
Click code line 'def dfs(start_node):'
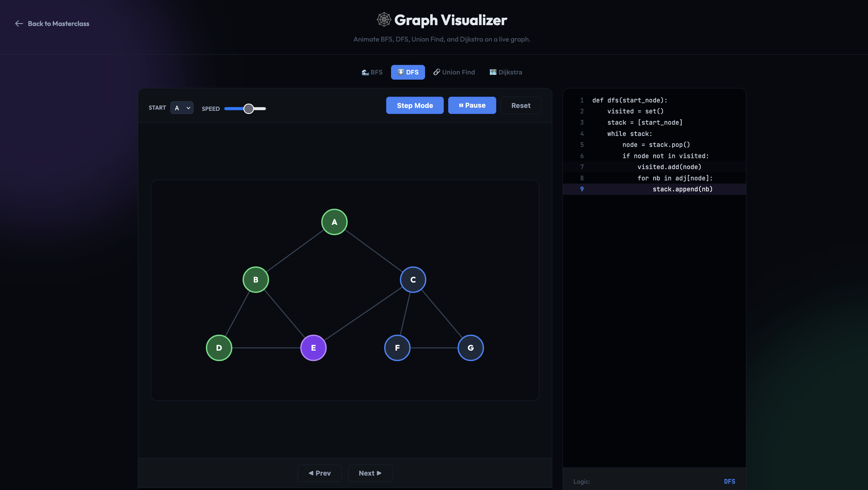click(x=654, y=100)
